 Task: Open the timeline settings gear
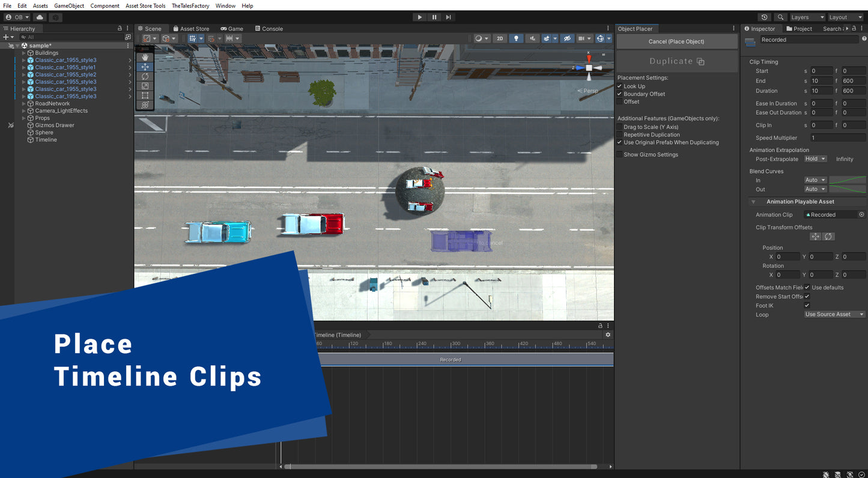608,335
